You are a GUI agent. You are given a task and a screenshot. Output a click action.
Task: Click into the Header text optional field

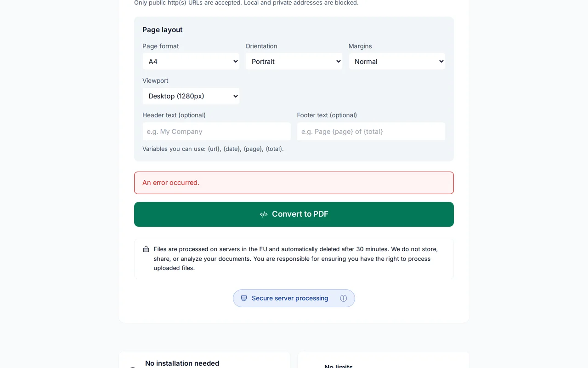[216, 132]
